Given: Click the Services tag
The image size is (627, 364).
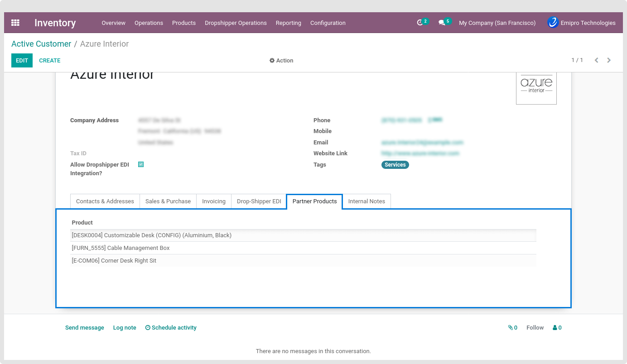Looking at the screenshot, I should click(x=395, y=165).
